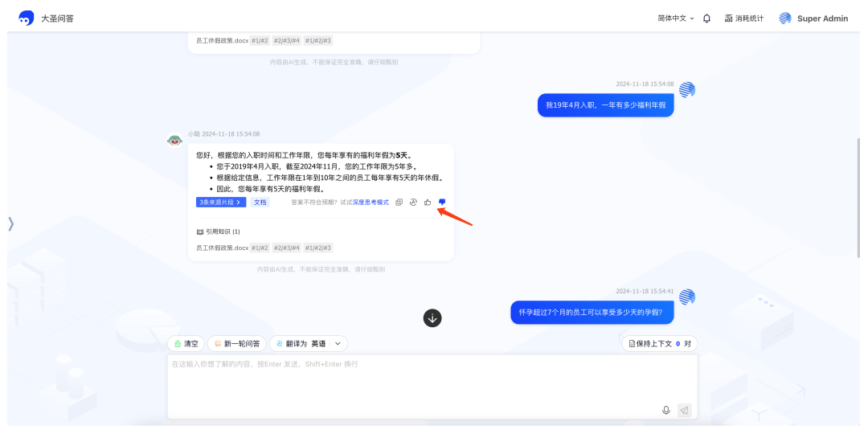Click the 深度思考模式 link
868x434 pixels.
tap(371, 202)
